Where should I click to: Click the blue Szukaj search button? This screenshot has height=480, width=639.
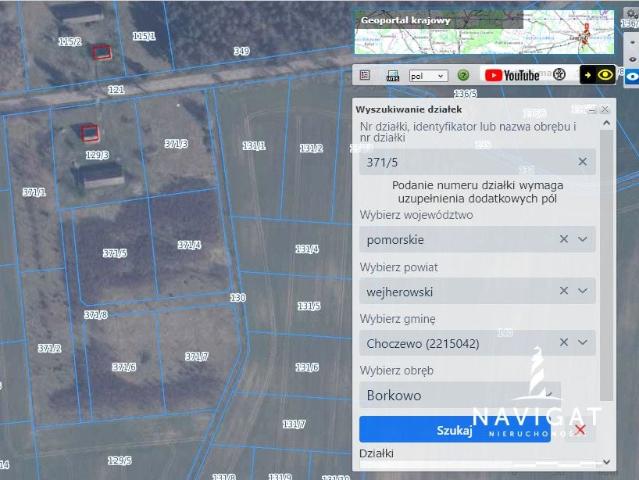[454, 430]
